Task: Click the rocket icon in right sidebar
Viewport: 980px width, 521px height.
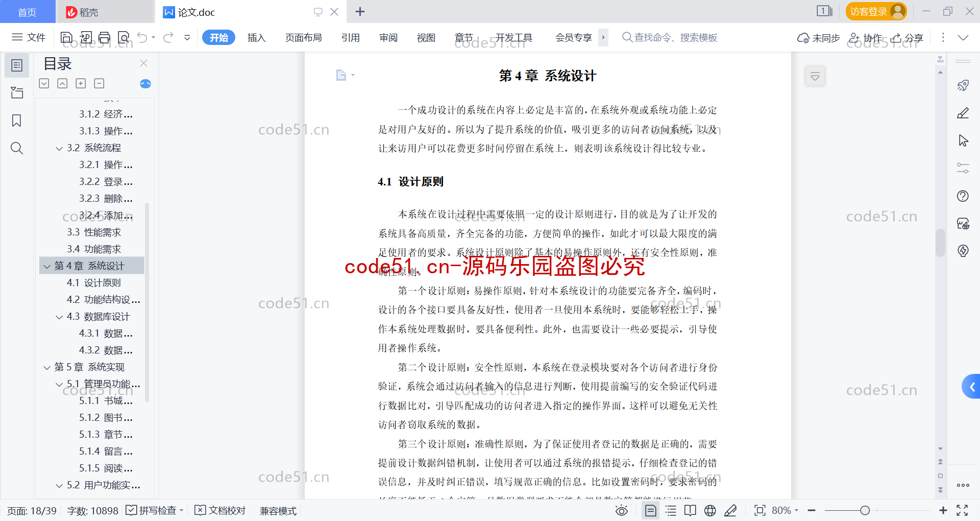Action: tap(963, 85)
